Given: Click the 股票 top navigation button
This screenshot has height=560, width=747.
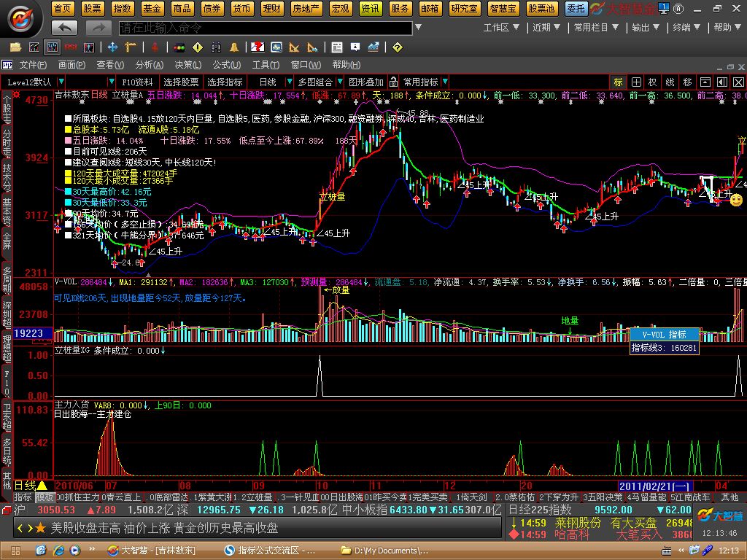Looking at the screenshot, I should [93, 8].
